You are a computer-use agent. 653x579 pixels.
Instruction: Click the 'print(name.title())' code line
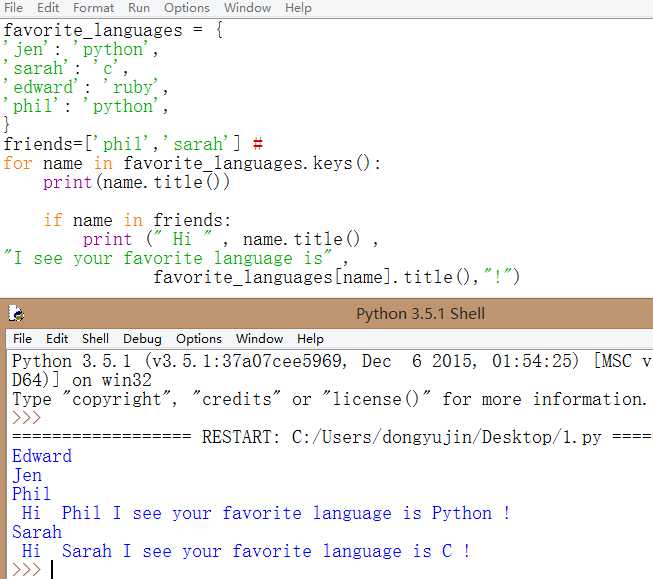pos(136,182)
